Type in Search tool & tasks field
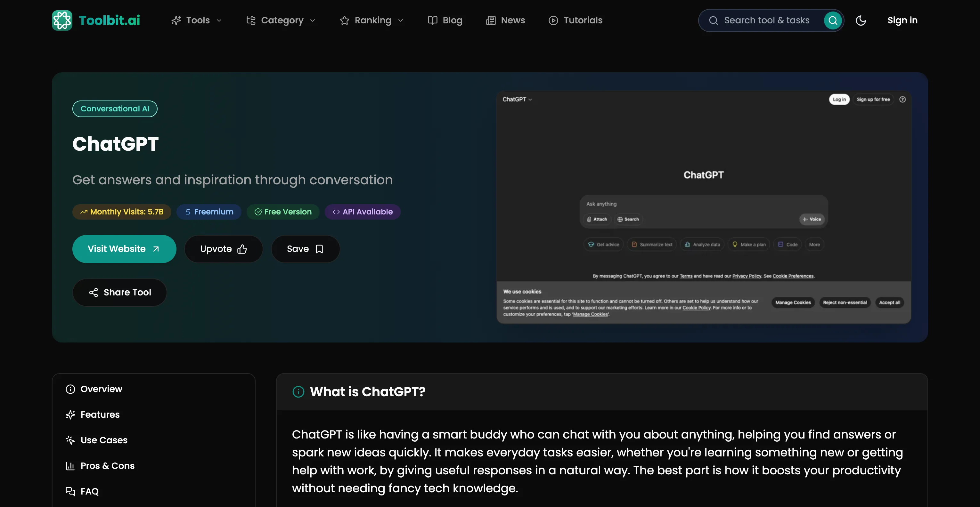The image size is (980, 507). pyautogui.click(x=766, y=20)
